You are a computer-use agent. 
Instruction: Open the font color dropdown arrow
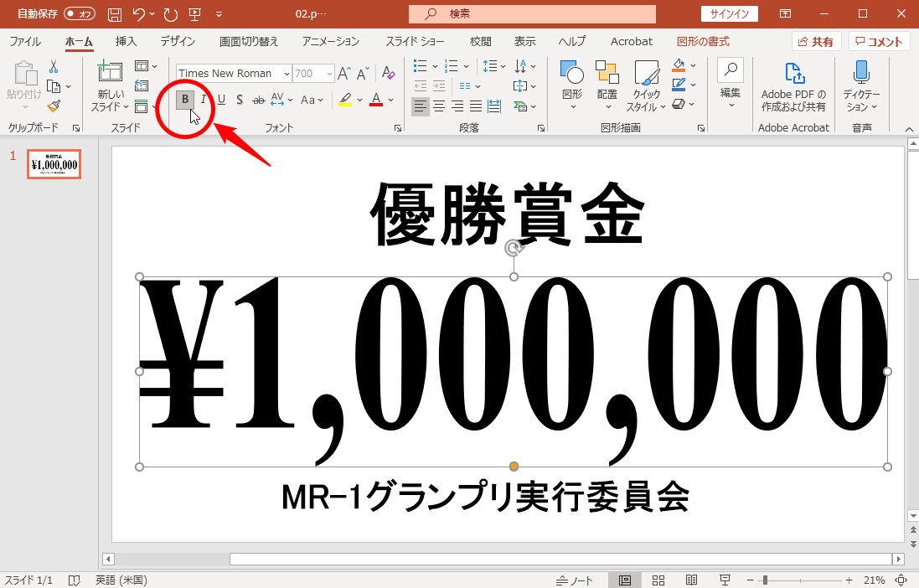pos(391,100)
